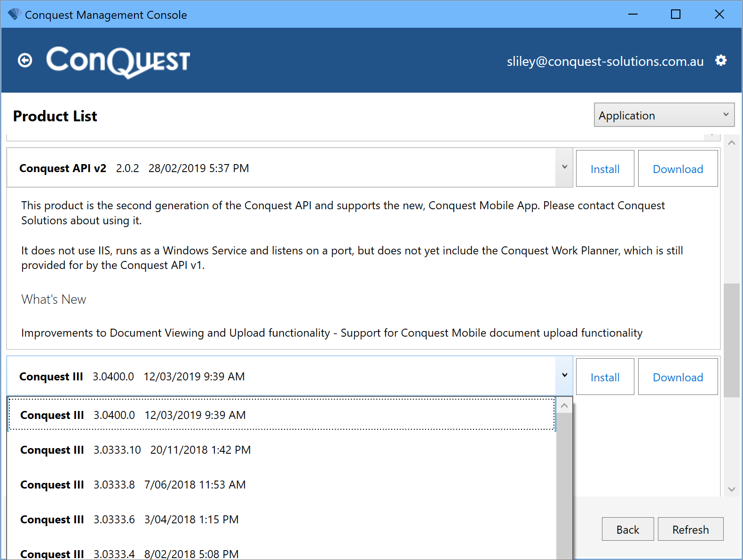Download Conquest API v2
Image resolution: width=743 pixels, height=560 pixels.
pos(678,169)
